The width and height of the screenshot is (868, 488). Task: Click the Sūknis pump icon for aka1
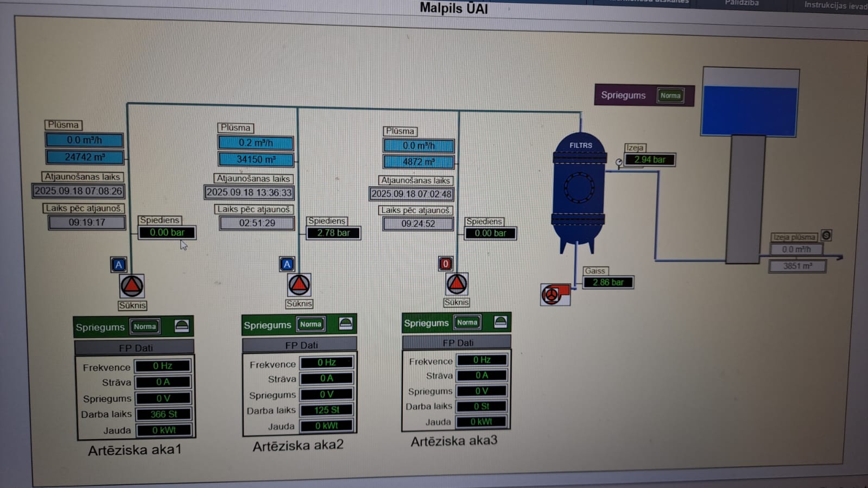(x=131, y=286)
